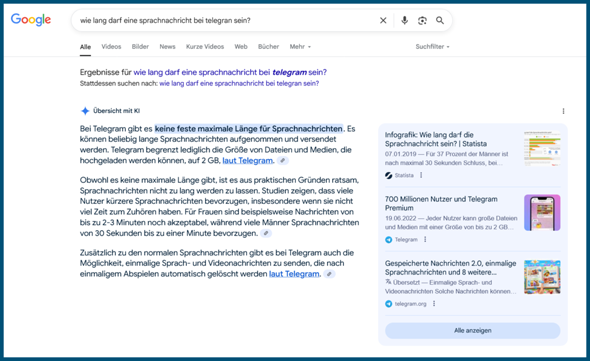Open source link chip after 'Minute bevorzugen.'
Screen dimensions: 590x361
point(266,233)
